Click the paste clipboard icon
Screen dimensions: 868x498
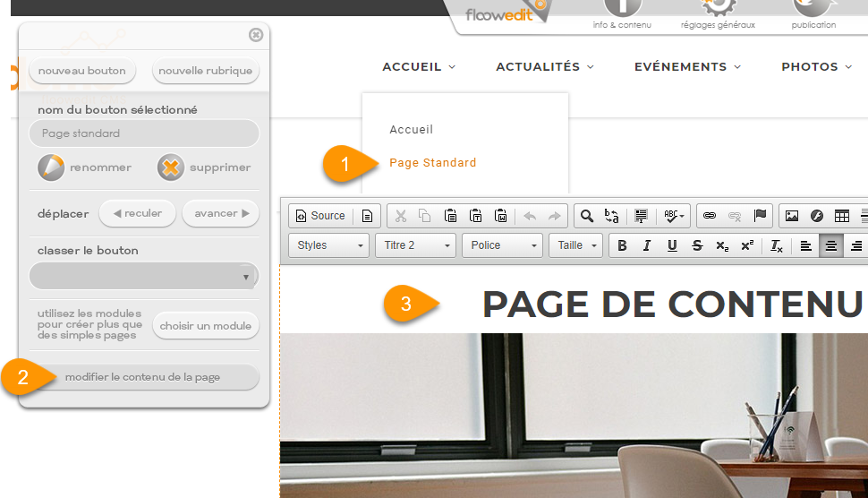click(x=451, y=216)
